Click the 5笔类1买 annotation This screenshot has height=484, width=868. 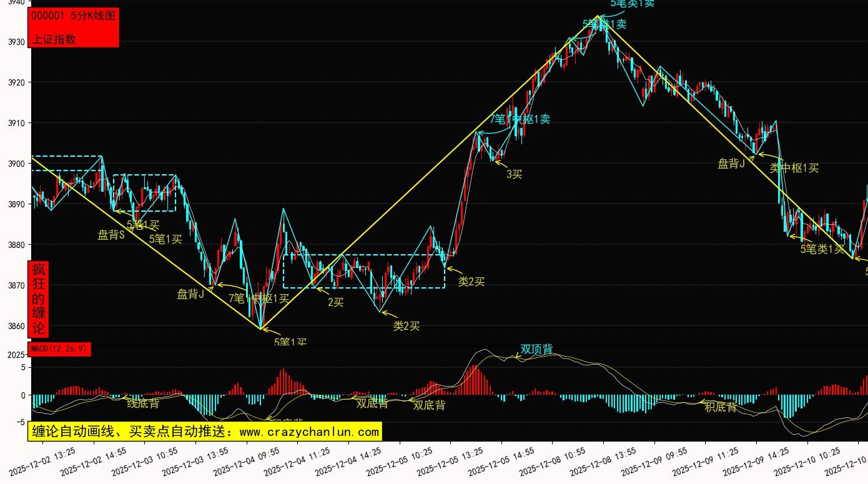tap(822, 249)
